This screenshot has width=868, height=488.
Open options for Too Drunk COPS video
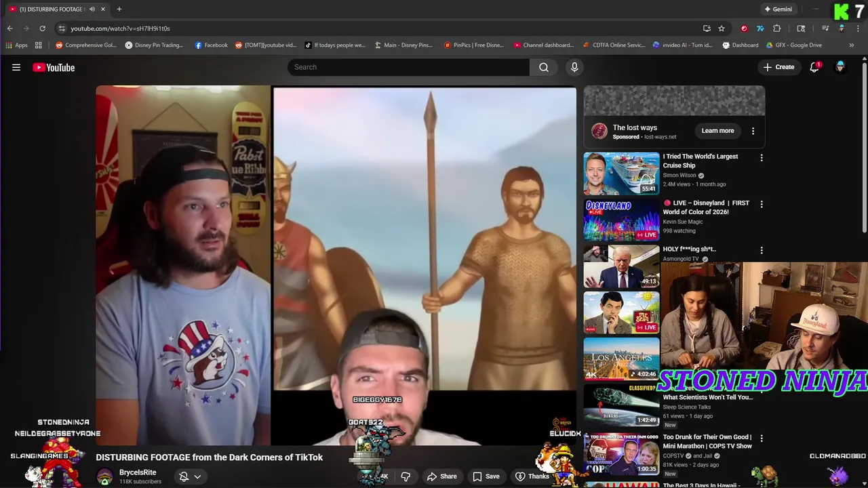[762, 439]
